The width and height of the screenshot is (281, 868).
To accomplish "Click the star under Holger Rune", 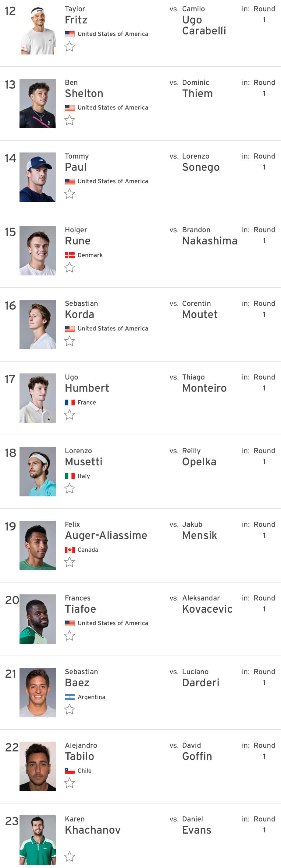I will (x=69, y=268).
